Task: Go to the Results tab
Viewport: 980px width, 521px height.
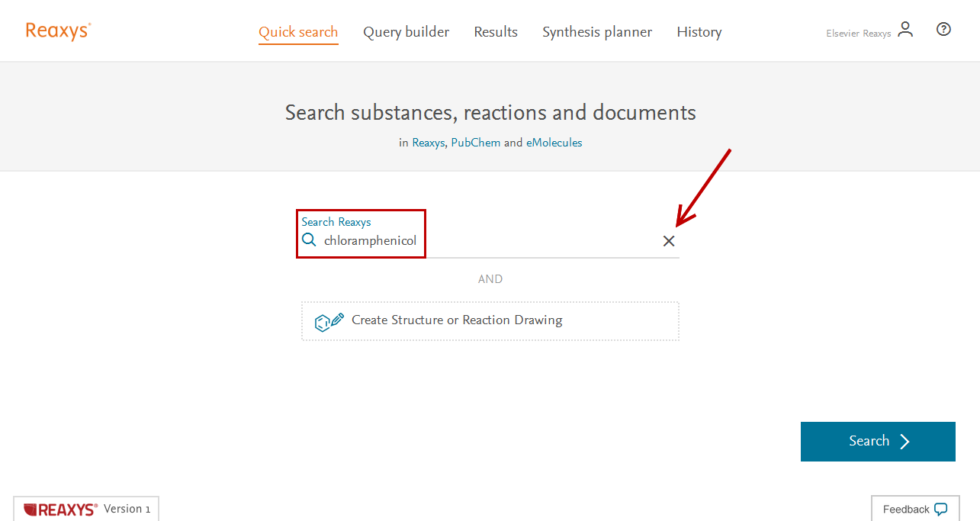Action: click(496, 32)
